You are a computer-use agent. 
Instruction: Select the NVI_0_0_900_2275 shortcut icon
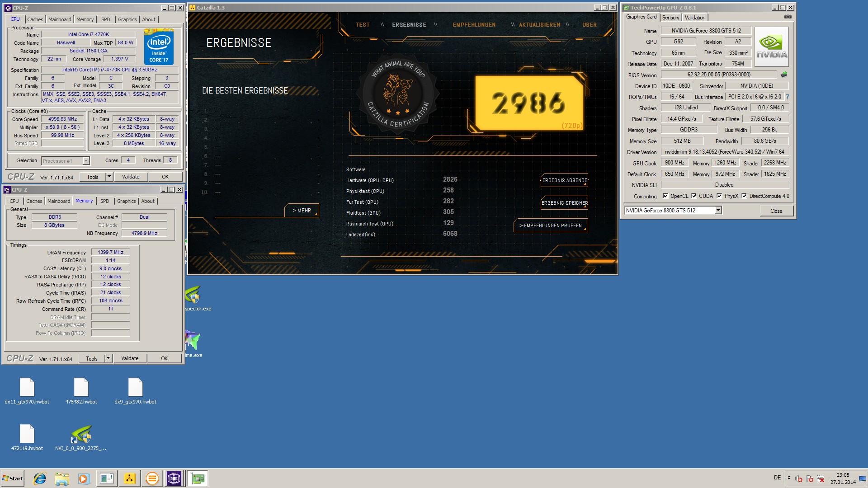point(81,438)
